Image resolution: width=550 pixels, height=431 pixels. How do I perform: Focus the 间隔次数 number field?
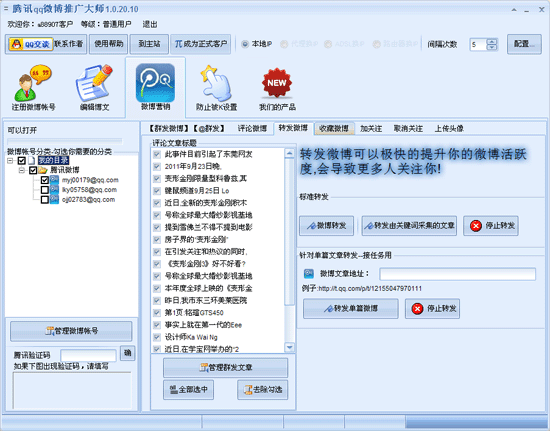(478, 44)
